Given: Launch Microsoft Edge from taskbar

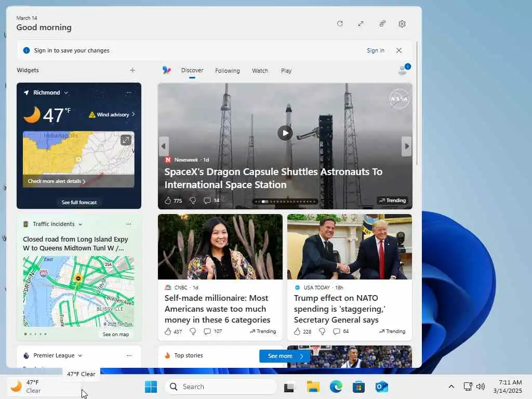Looking at the screenshot, I should [336, 387].
